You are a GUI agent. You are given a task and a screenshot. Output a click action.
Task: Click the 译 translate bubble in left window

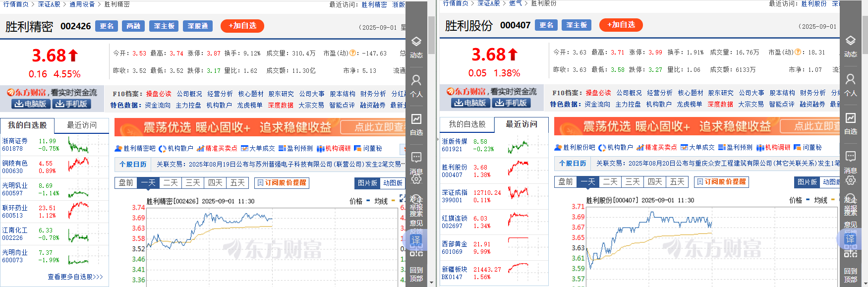point(416,240)
